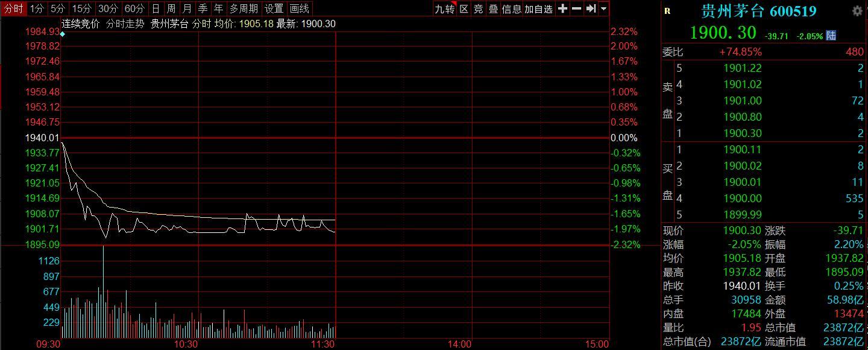This screenshot has height=350, width=868.
Task: Open the 信息 info button
Action: click(512, 8)
